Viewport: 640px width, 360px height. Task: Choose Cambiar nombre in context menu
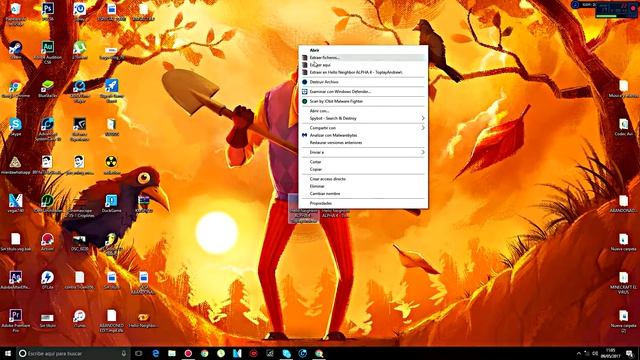tap(363, 193)
